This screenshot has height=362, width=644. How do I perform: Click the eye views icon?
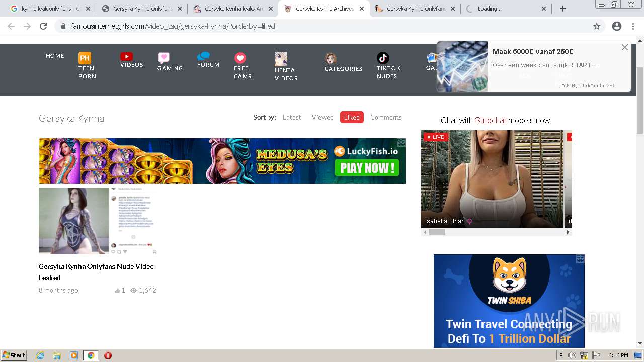pyautogui.click(x=134, y=291)
